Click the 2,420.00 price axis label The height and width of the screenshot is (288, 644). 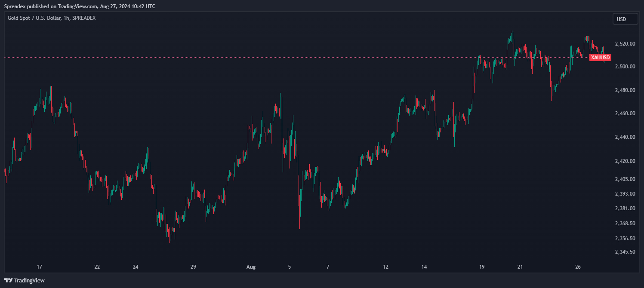(x=626, y=161)
